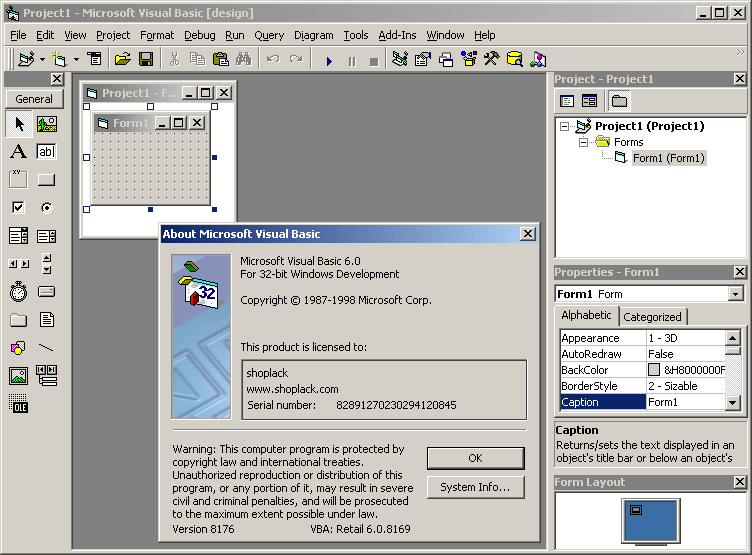752x555 pixels.
Task: Open the Menu Editor from toolbar
Action: point(94,59)
